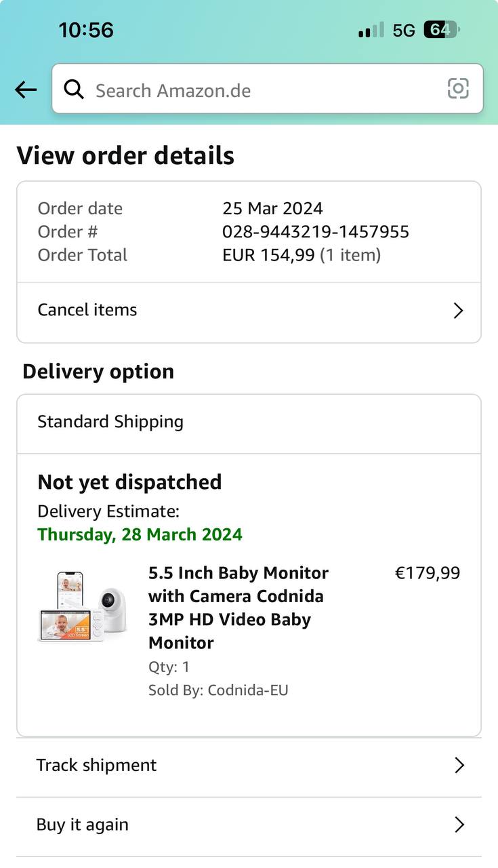Expand the Cancel items chevron

(458, 311)
